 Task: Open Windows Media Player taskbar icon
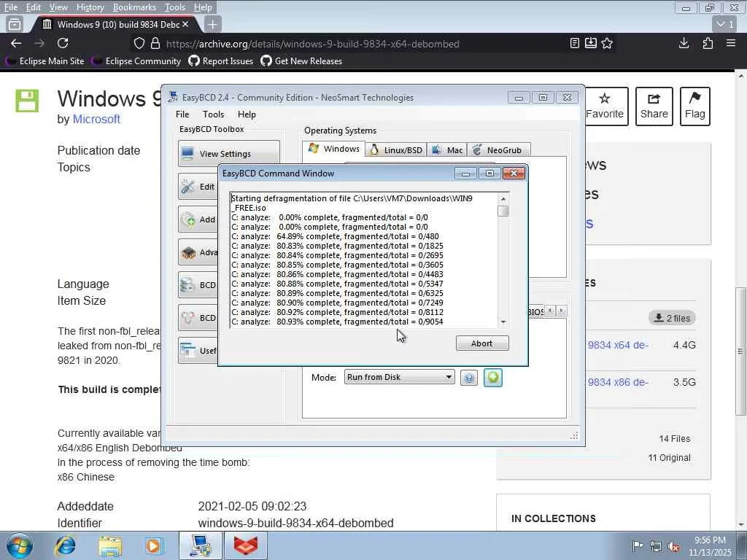click(x=154, y=545)
